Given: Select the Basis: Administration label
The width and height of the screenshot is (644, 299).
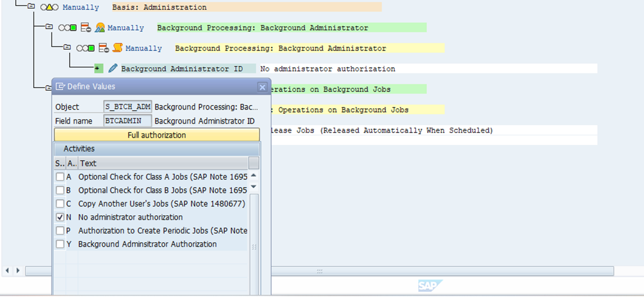Looking at the screenshot, I should (x=247, y=8).
